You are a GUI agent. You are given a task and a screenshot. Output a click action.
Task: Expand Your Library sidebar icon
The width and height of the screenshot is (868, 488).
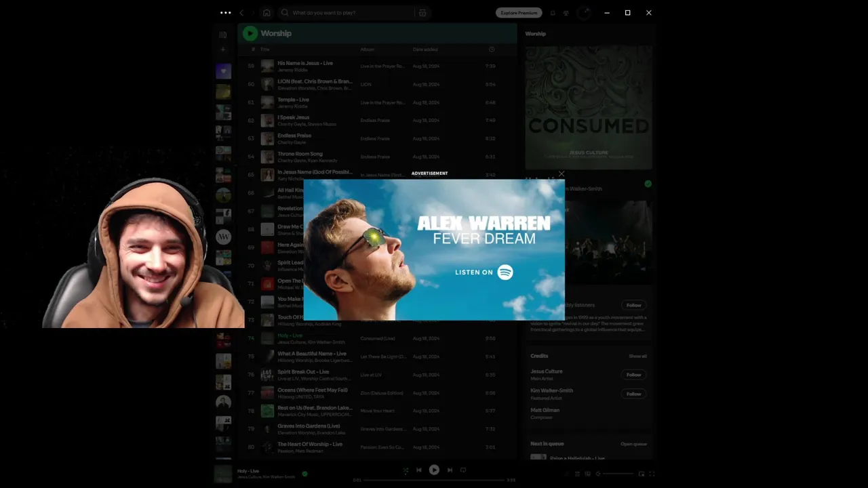223,34
